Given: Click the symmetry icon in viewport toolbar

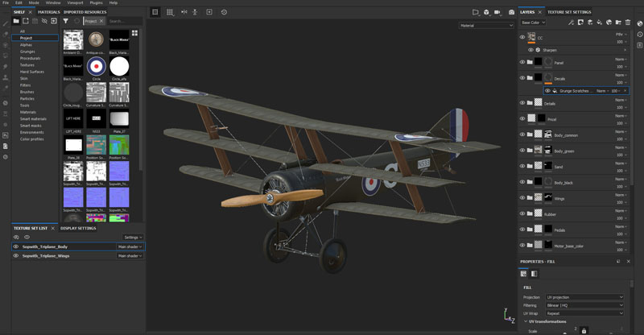Looking at the screenshot, I should click(184, 12).
